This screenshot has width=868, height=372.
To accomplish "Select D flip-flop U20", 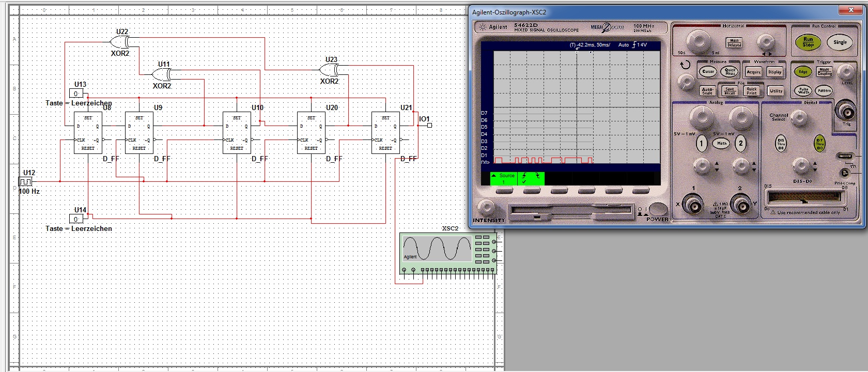I will click(x=311, y=133).
